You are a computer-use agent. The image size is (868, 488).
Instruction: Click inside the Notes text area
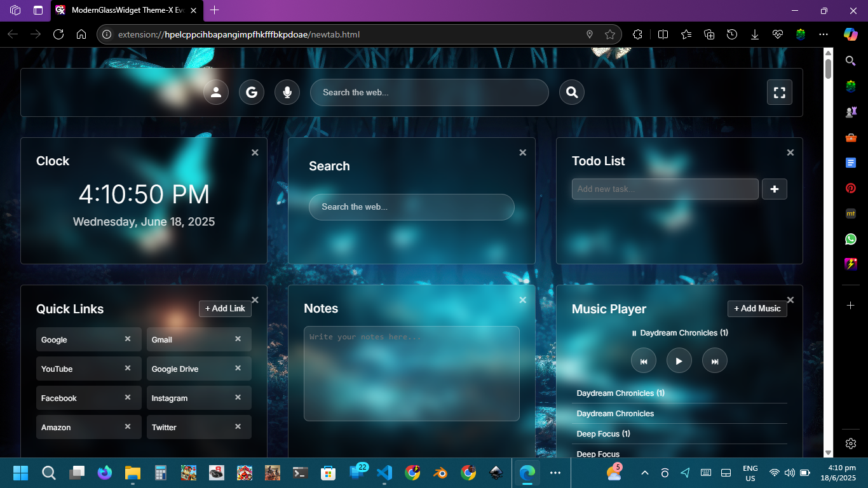coord(411,374)
